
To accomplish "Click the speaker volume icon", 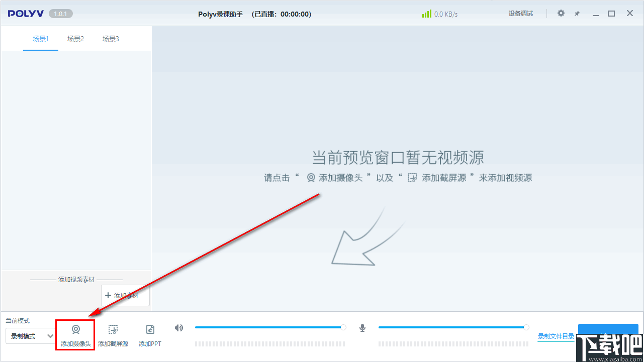I will click(x=178, y=328).
